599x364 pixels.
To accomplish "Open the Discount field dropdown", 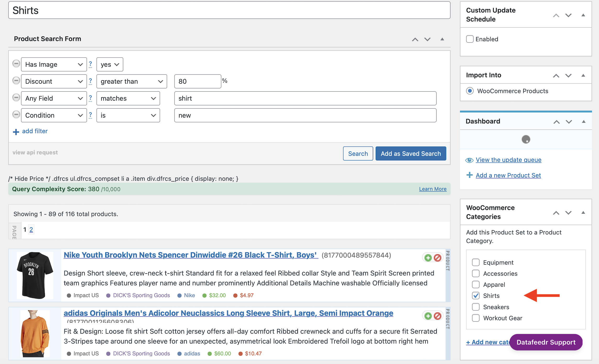I will [x=54, y=81].
